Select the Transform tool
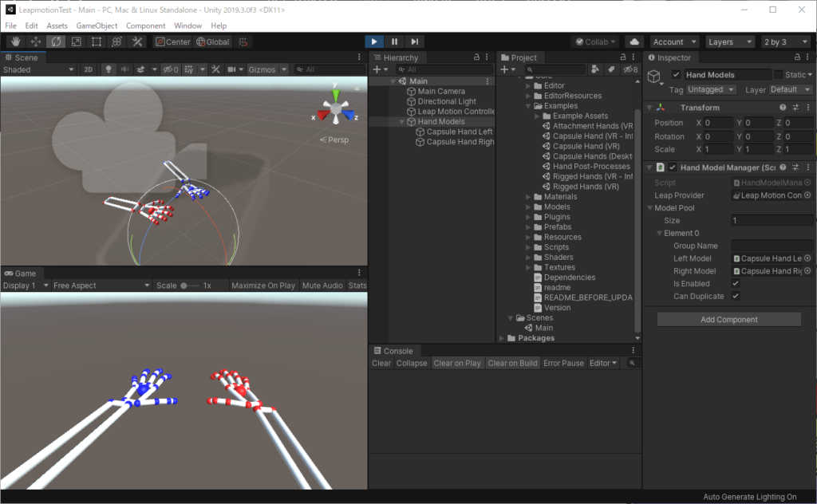Image resolution: width=817 pixels, height=504 pixels. point(116,41)
